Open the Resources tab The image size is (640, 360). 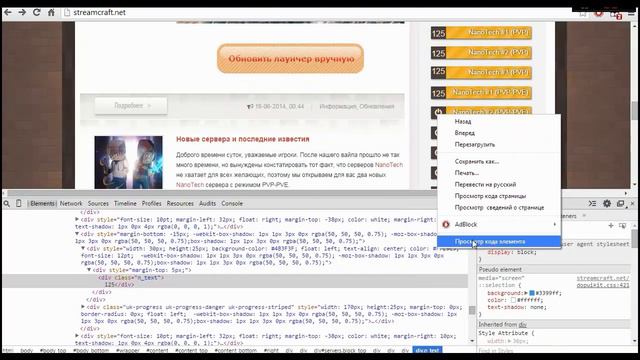coord(180,203)
